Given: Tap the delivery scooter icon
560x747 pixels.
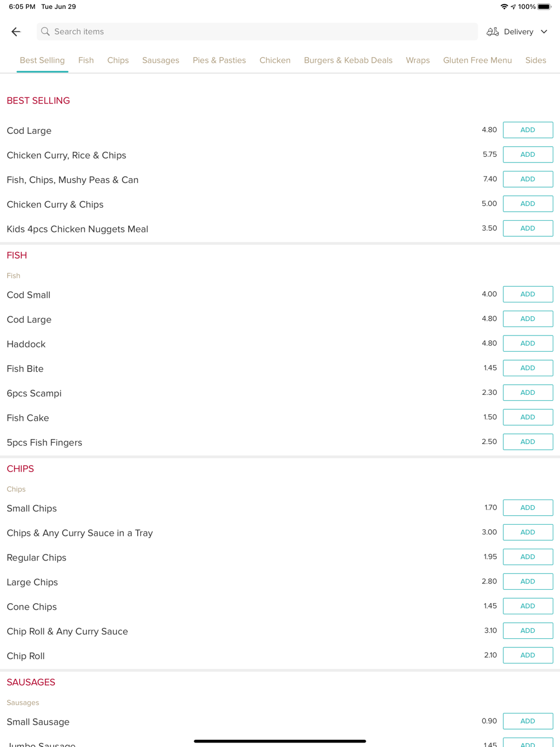Looking at the screenshot, I should (493, 32).
